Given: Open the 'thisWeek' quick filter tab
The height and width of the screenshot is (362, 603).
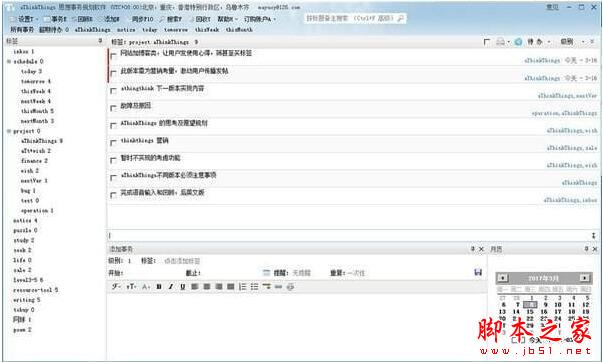Looking at the screenshot, I should click(x=207, y=29).
